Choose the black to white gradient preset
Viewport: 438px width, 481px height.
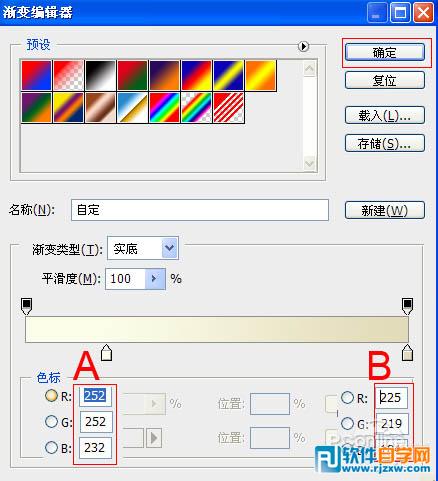coord(100,75)
